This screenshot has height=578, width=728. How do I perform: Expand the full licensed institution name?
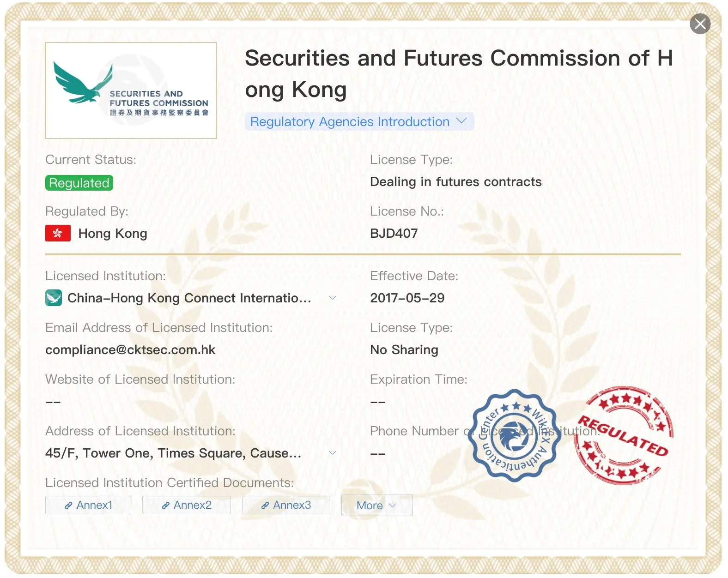(332, 298)
